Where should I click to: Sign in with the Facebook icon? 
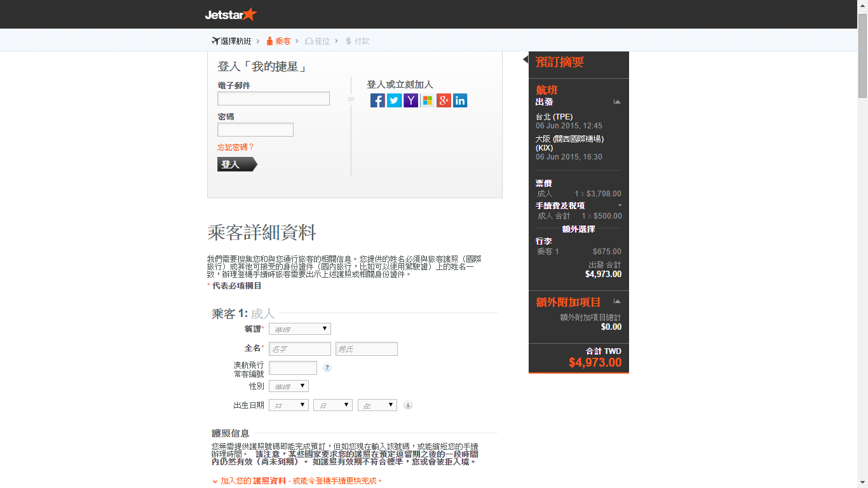point(377,100)
